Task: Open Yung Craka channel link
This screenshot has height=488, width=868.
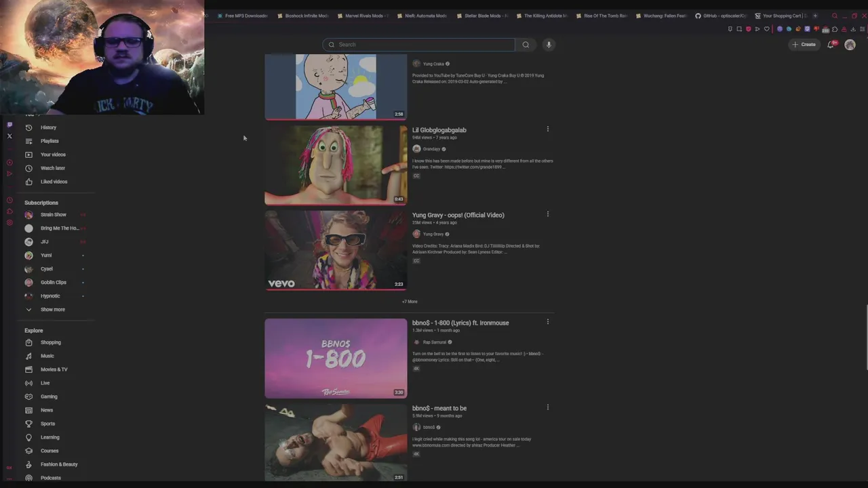Action: (433, 64)
